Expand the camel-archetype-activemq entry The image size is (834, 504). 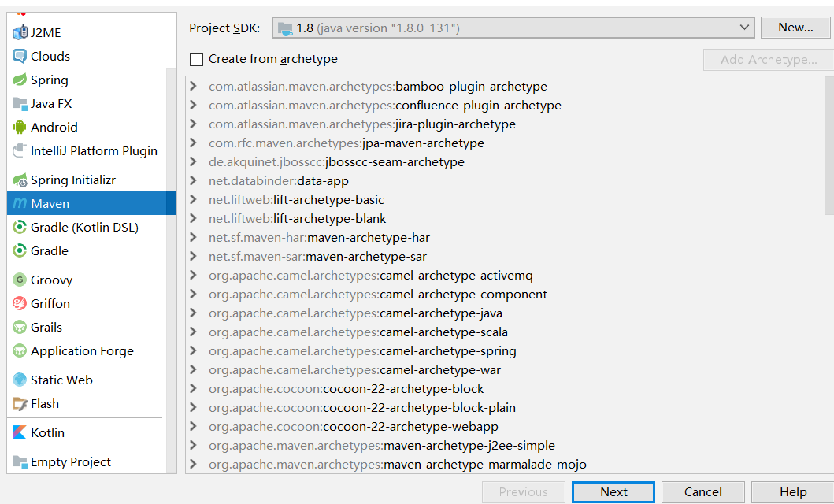tap(194, 276)
